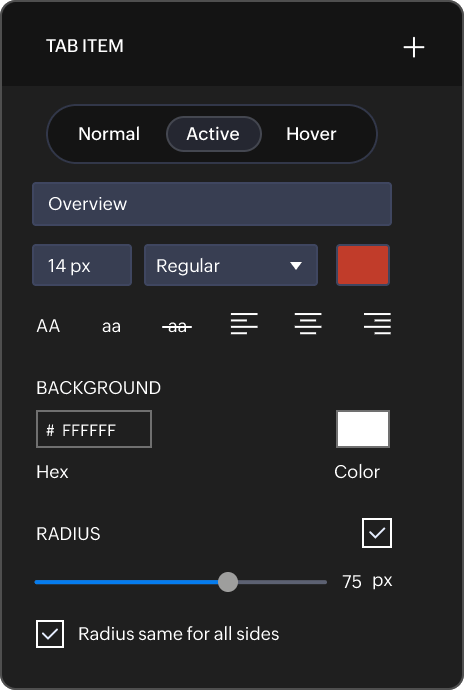464x690 pixels.
Task: Click the px unit next to 75
Action: point(382,581)
